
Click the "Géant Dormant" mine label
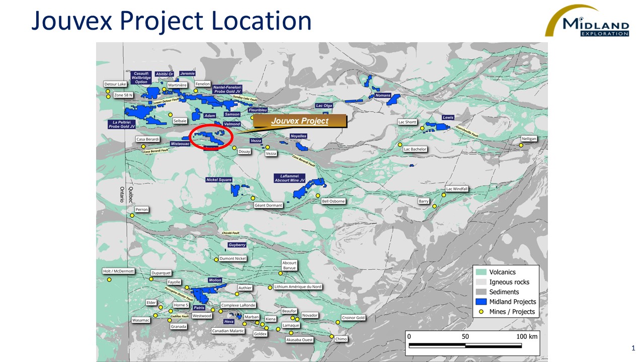click(269, 205)
